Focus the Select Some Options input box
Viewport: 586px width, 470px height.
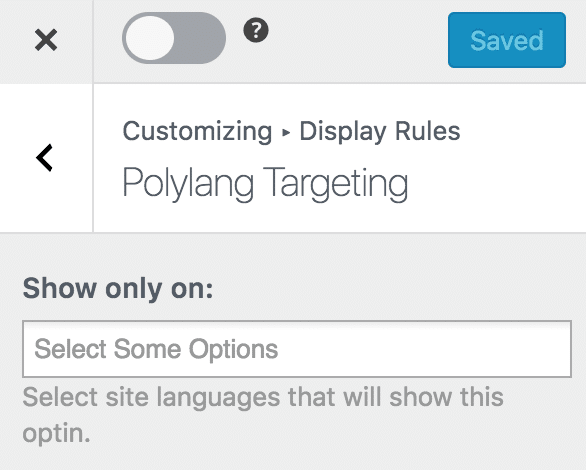coord(297,349)
